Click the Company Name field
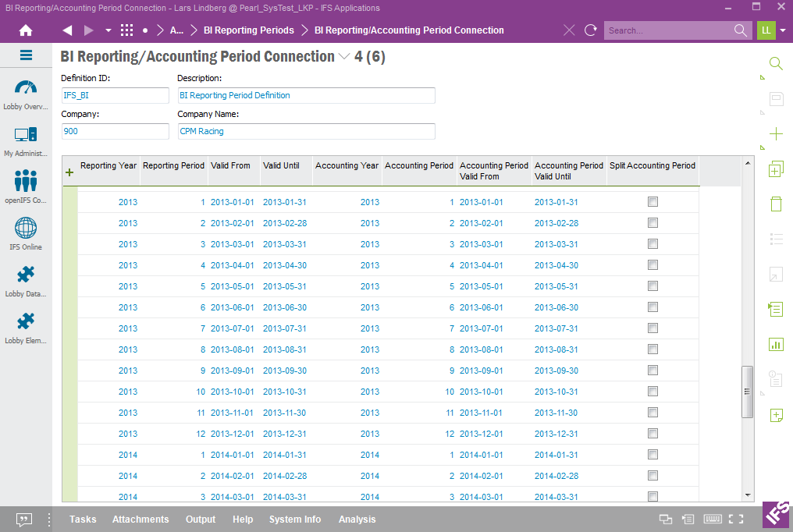This screenshot has height=532, width=793. click(x=306, y=131)
